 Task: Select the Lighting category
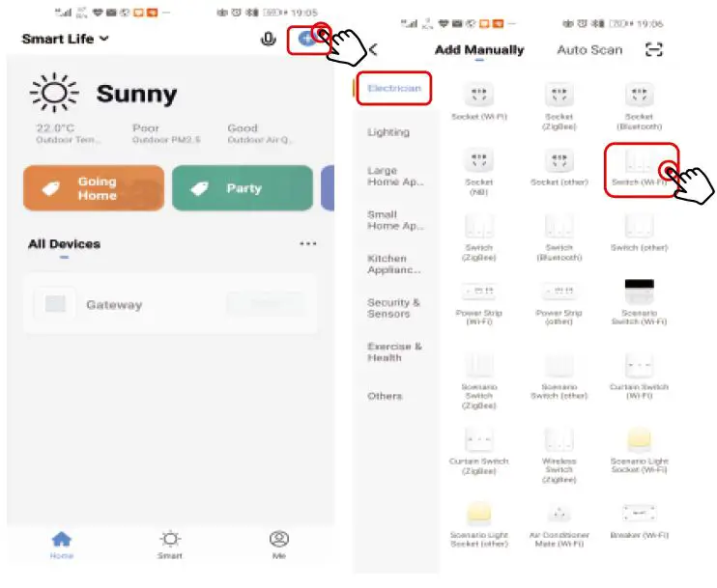(388, 132)
